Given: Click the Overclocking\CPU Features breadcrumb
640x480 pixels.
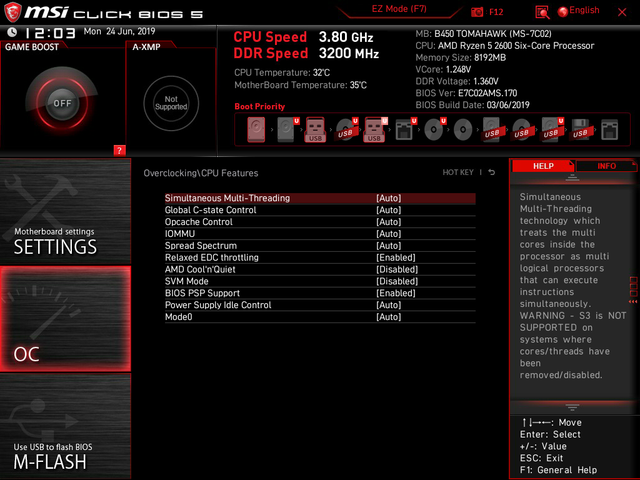Looking at the screenshot, I should [200, 173].
